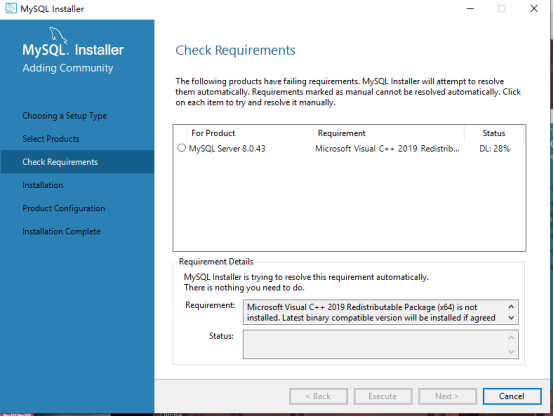Viewport: 554px width, 417px height.
Task: Click the Next button
Action: pyautogui.click(x=447, y=396)
